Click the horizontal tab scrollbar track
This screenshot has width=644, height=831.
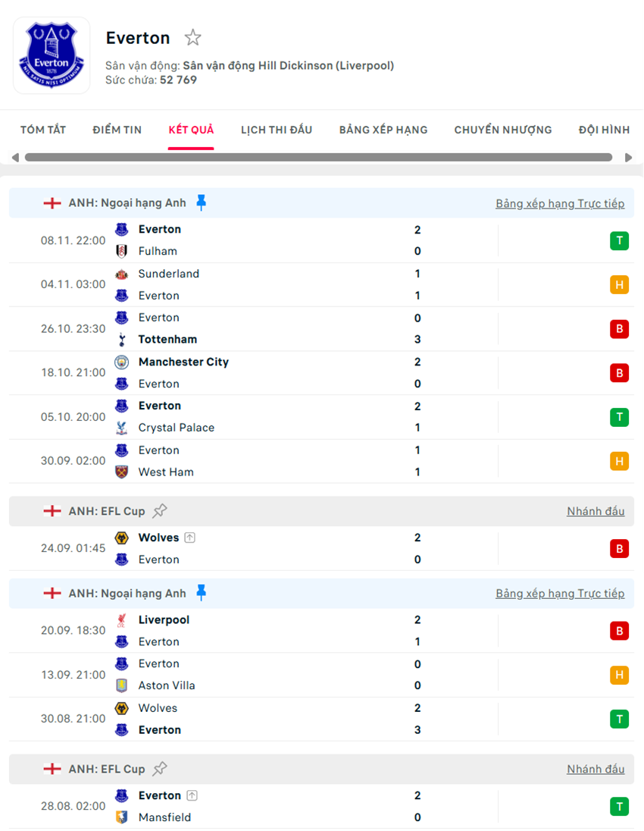(x=318, y=158)
